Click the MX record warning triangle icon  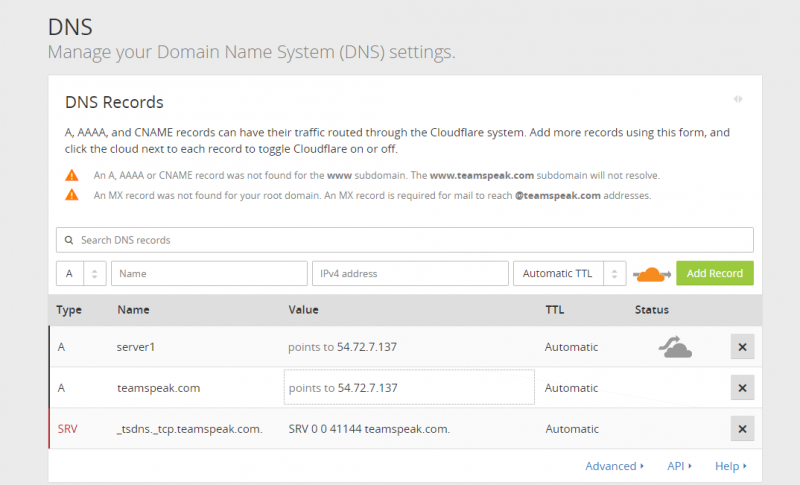[x=72, y=195]
